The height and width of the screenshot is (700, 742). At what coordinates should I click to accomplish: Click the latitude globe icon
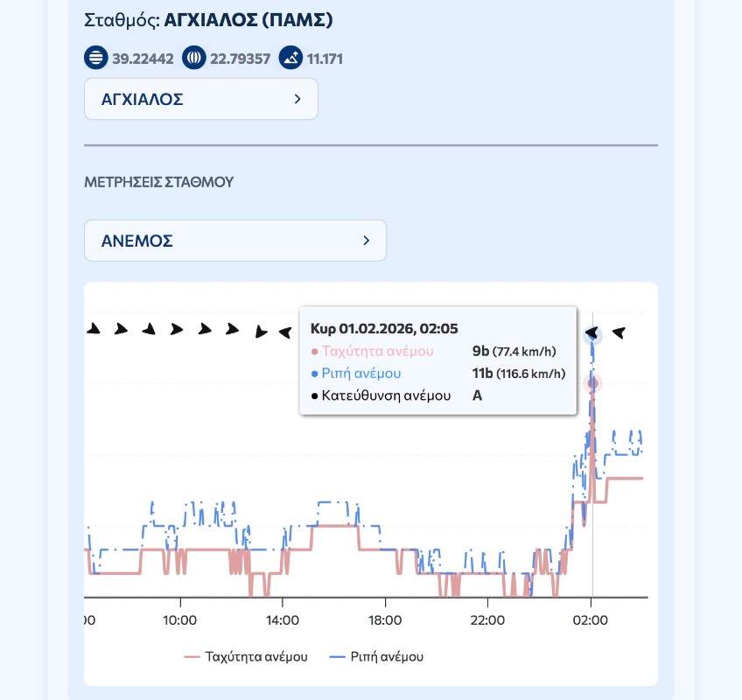coord(95,59)
